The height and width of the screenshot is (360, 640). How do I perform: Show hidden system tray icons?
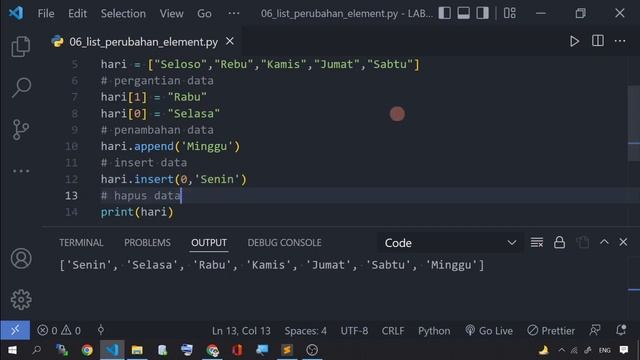(562, 350)
